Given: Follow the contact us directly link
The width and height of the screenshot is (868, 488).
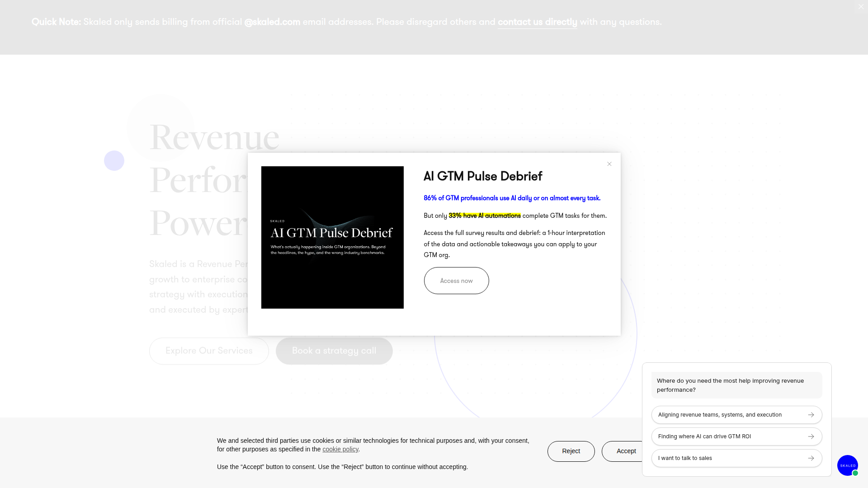Looking at the screenshot, I should point(538,22).
